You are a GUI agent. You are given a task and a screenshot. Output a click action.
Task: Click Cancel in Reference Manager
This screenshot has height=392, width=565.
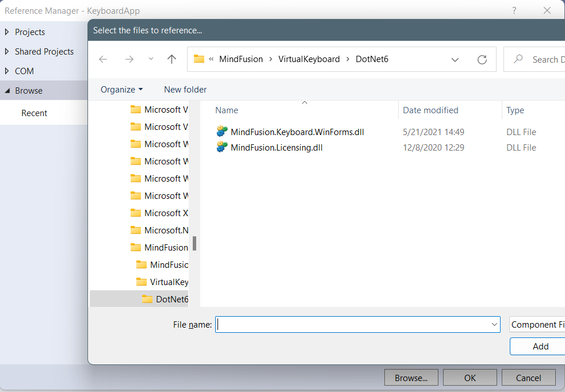point(528,378)
